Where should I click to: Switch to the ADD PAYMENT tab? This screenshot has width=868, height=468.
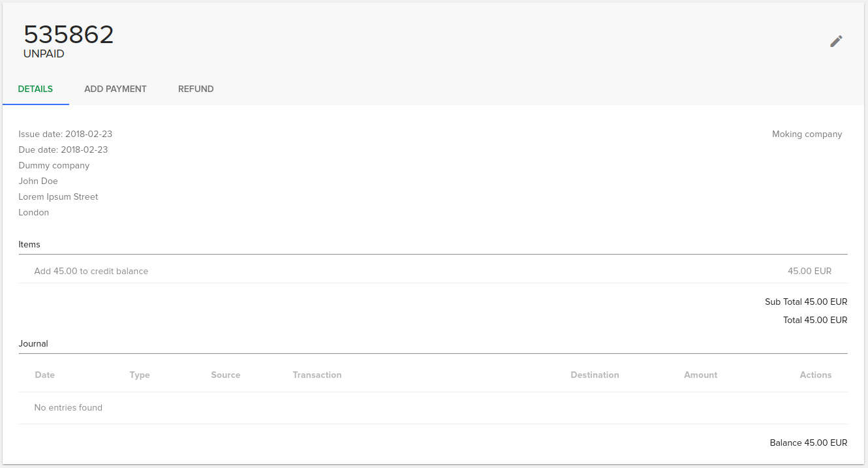pos(115,89)
